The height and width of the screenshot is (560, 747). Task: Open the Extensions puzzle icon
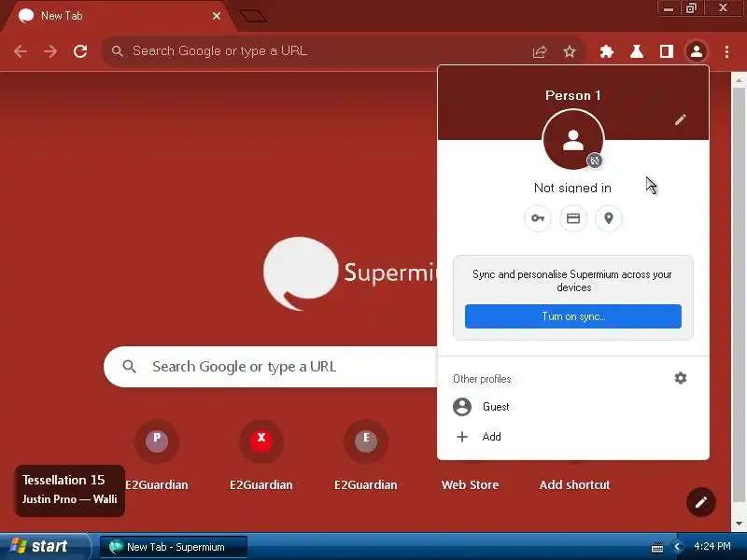[x=606, y=51]
